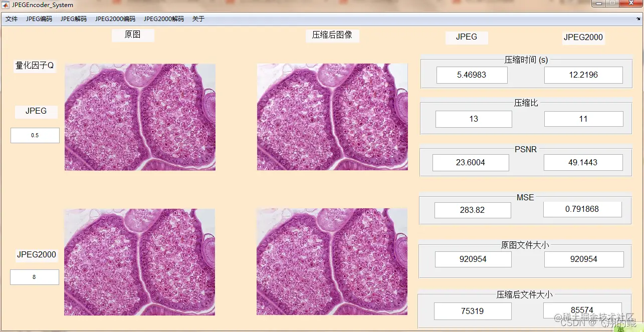
Task: Minimize the JPEGEncoder_System window
Action: tap(599, 4)
